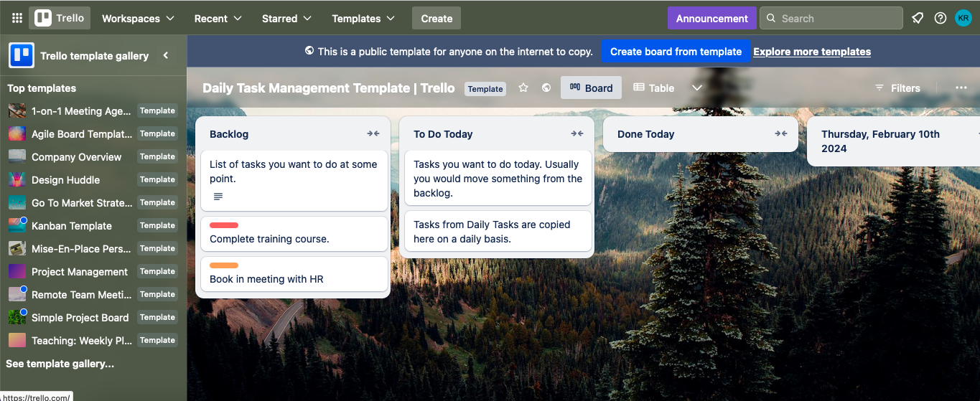This screenshot has width=980, height=401.
Task: Click the Agile Board Template thumbnail
Action: [x=17, y=133]
